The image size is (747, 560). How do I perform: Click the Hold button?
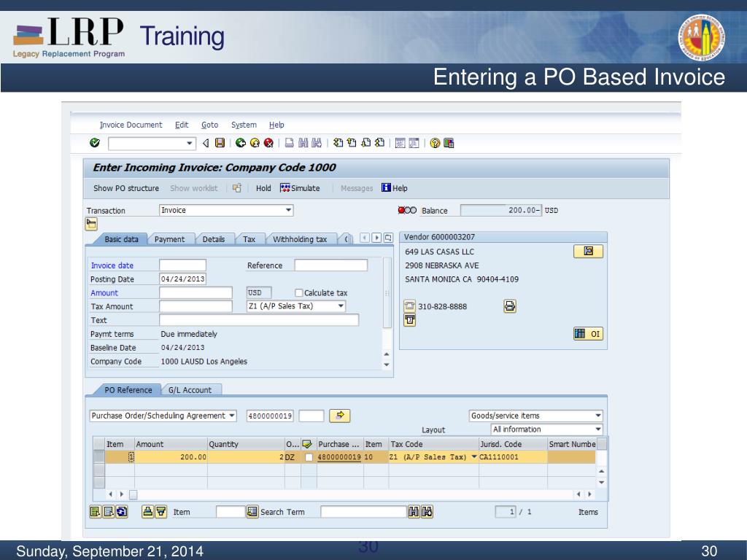point(263,188)
